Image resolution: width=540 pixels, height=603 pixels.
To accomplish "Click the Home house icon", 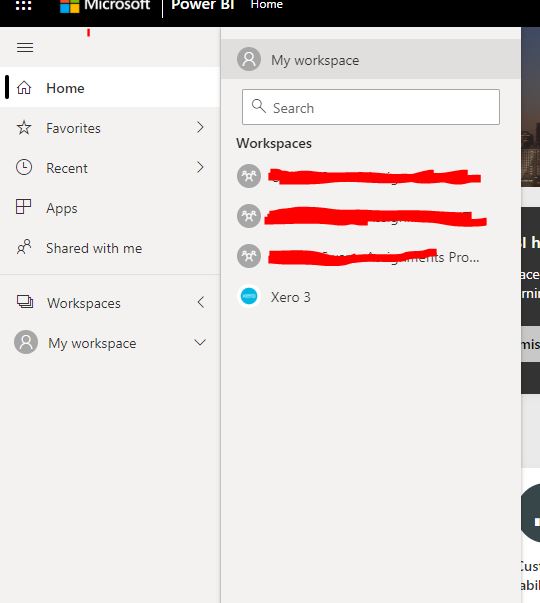I will (x=24, y=88).
